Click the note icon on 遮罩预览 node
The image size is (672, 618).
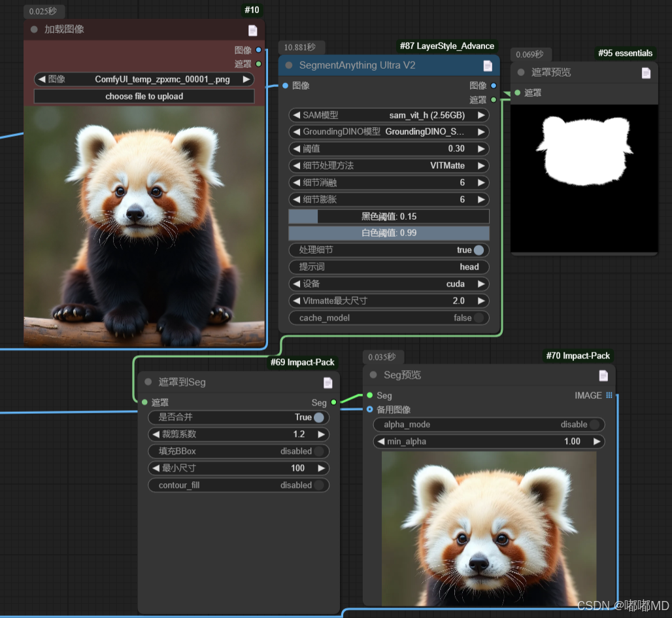pyautogui.click(x=647, y=73)
